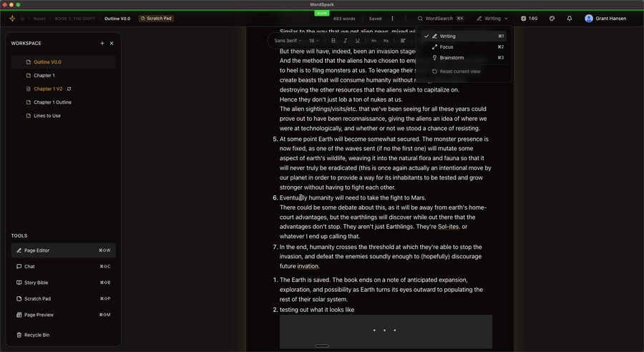The width and height of the screenshot is (644, 352).
Task: Underline text using the toolbar icon
Action: pos(357,41)
